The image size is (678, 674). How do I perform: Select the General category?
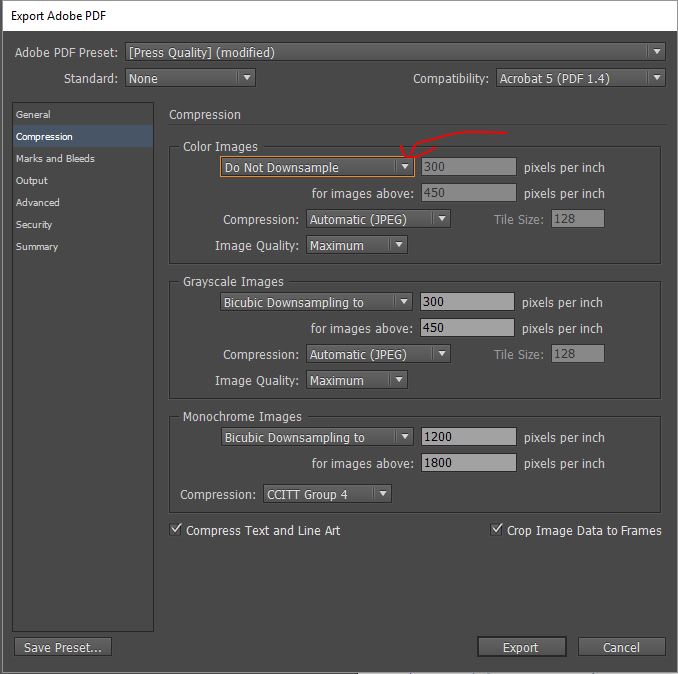(33, 115)
